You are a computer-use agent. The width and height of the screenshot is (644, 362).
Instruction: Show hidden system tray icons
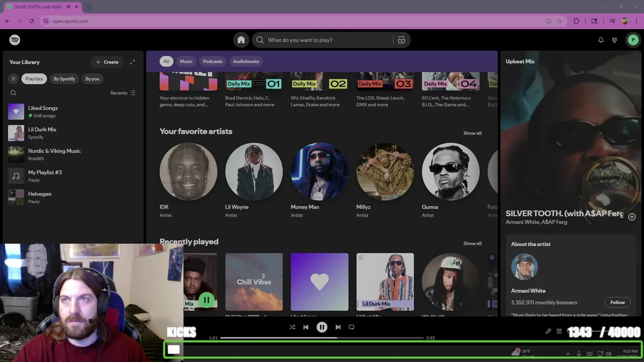point(568,354)
